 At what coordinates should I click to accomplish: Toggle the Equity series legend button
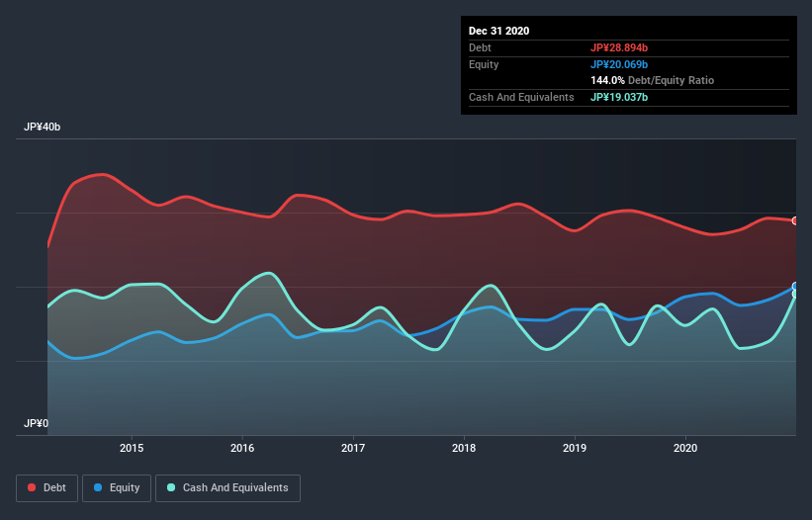(x=117, y=488)
